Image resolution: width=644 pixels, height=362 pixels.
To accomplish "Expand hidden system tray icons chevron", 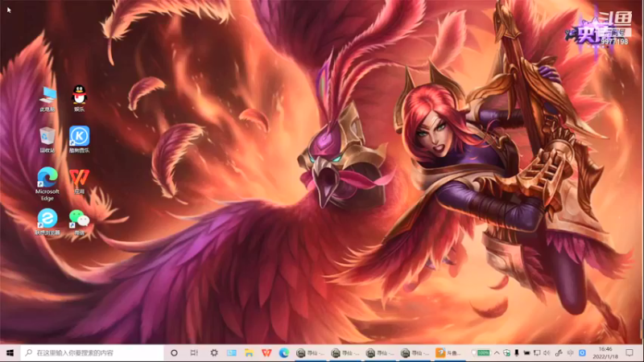I will (x=497, y=352).
